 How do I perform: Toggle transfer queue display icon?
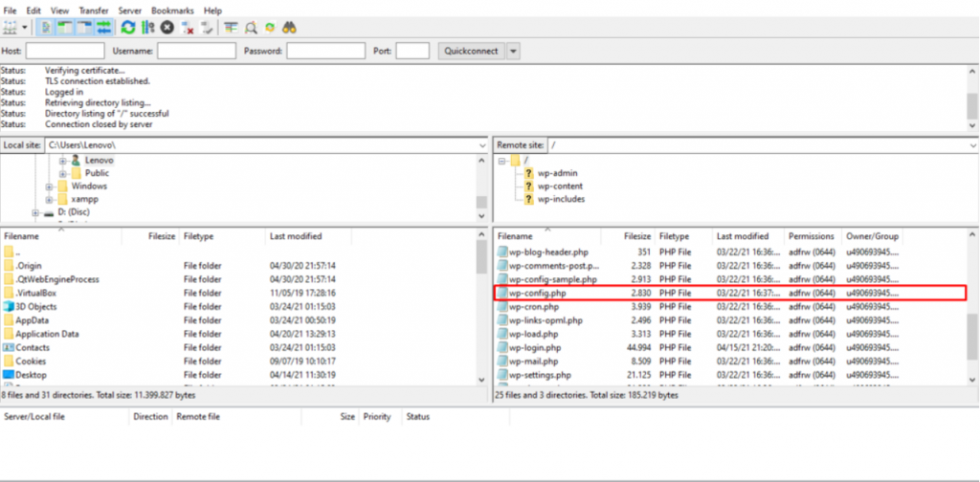[103, 28]
